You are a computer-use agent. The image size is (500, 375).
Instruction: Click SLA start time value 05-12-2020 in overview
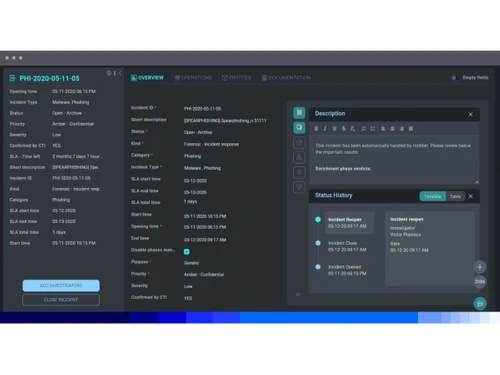pyautogui.click(x=195, y=181)
